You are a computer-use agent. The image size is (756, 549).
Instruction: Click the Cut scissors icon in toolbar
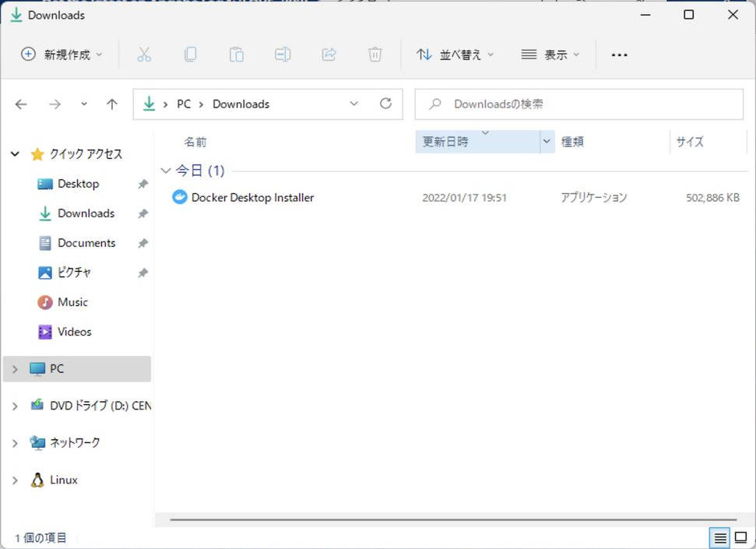[144, 55]
